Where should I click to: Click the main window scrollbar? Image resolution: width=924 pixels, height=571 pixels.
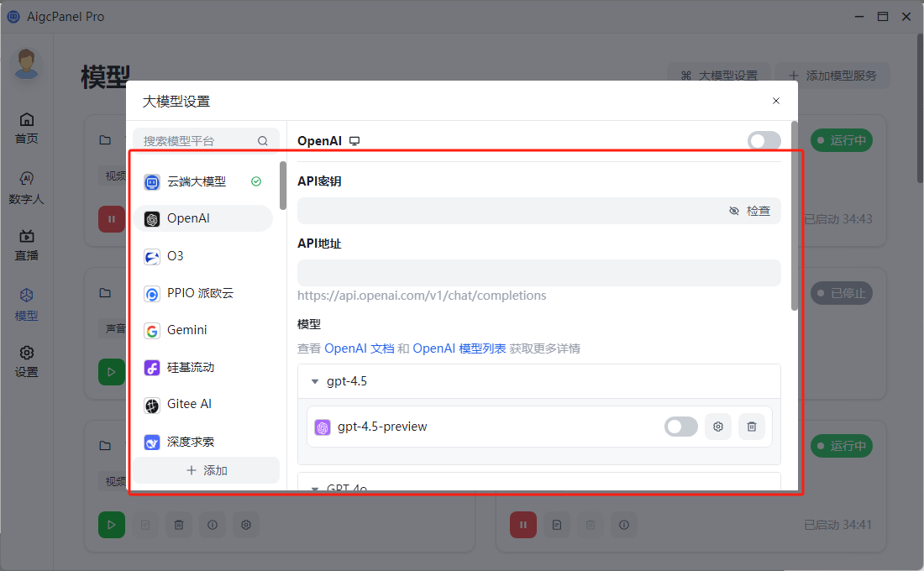point(920,109)
